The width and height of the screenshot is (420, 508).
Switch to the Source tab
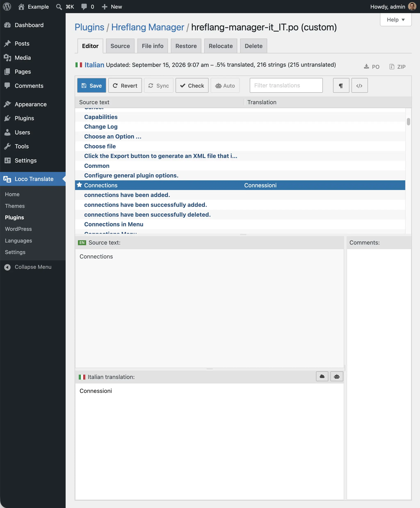[120, 46]
